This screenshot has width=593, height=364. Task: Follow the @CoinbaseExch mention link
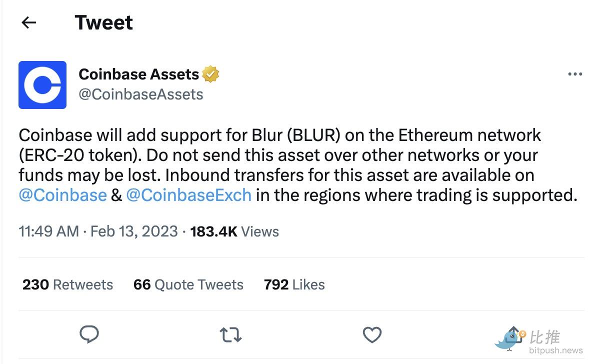click(188, 195)
